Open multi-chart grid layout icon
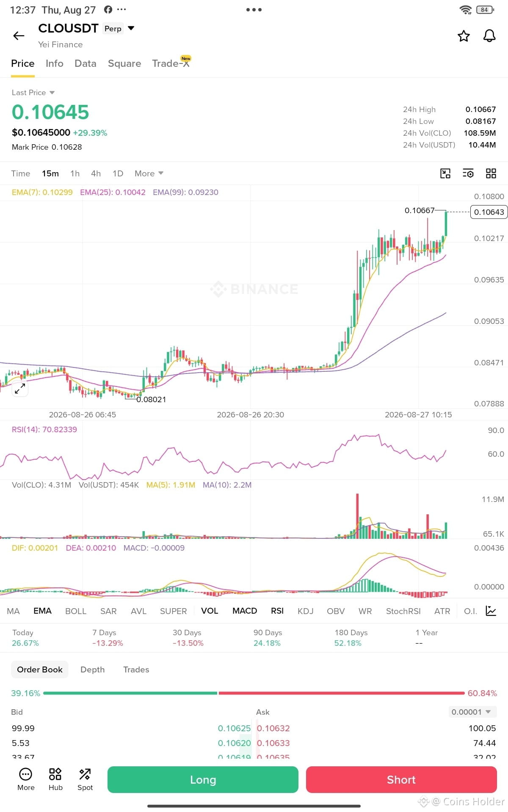 coord(491,173)
